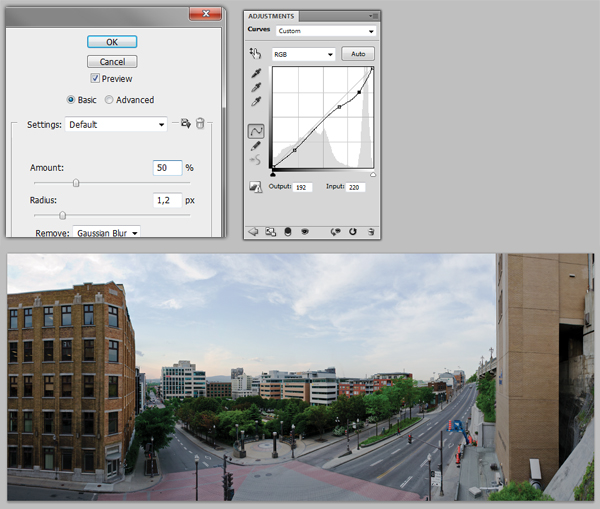Open the Remove Gaussian Blur dropdown
This screenshot has width=600, height=509.
click(x=106, y=232)
